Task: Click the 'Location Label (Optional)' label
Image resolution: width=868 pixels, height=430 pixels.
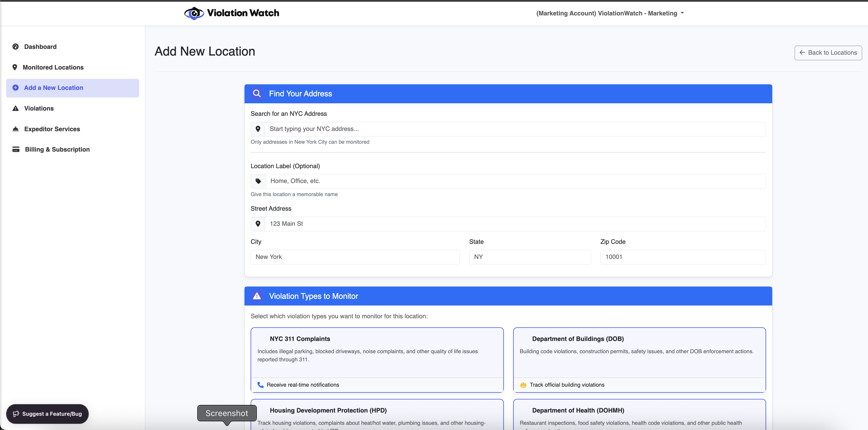Action: tap(285, 166)
